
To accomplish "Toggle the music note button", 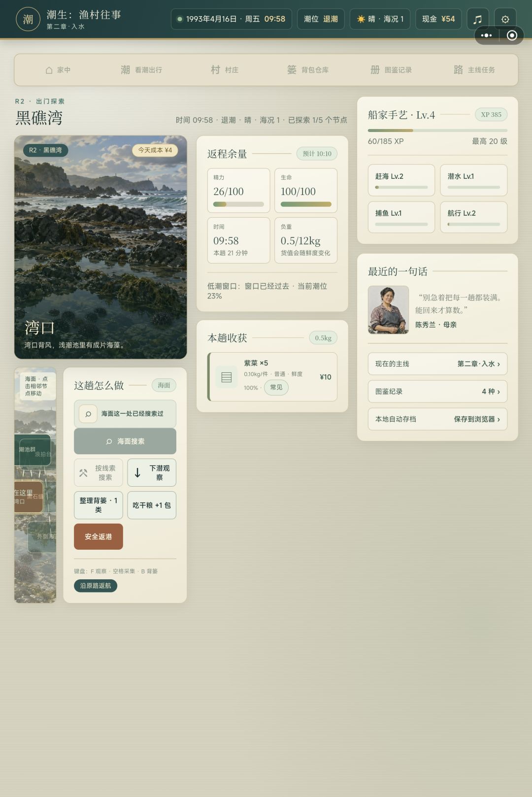I will (x=478, y=19).
